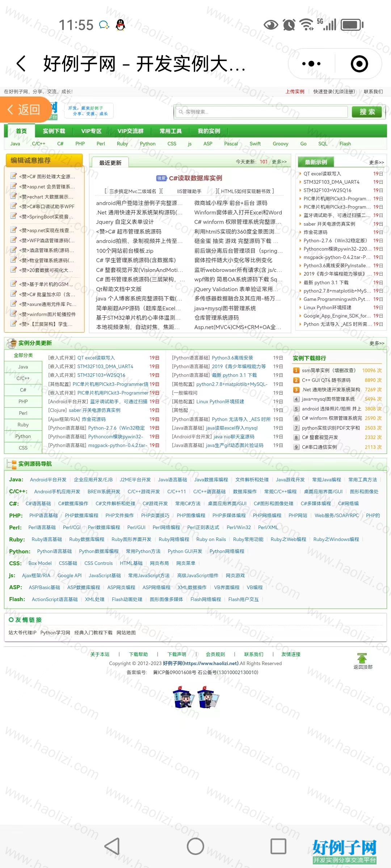Open the 我的实例 navigation tab
This screenshot has width=391, height=868.
click(x=209, y=131)
